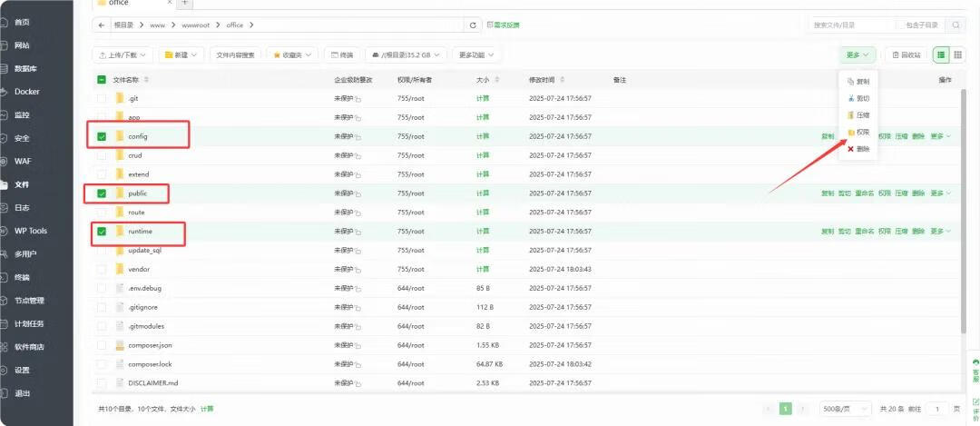Expand 更多 in the runtime row actions
Image resolution: width=980 pixels, height=426 pixels.
(940, 232)
